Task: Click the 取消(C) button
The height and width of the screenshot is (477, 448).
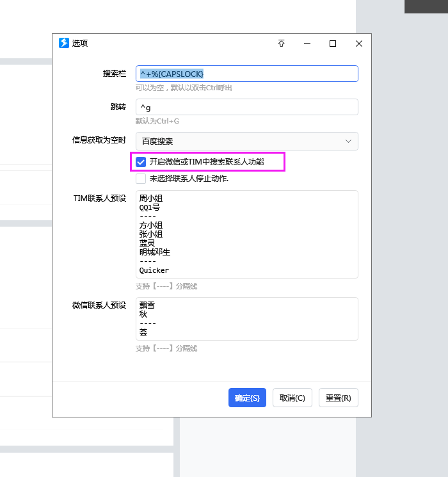Action: pyautogui.click(x=292, y=398)
